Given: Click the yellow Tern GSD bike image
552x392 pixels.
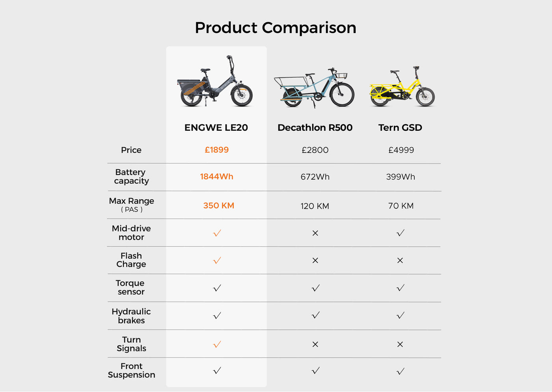Looking at the screenshot, I should [x=402, y=87].
